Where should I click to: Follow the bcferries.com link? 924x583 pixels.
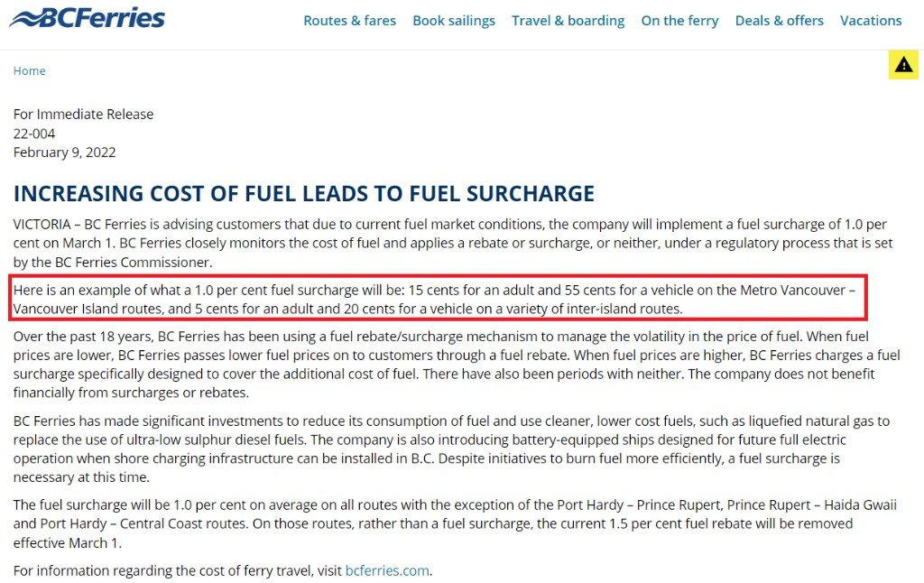(x=387, y=570)
